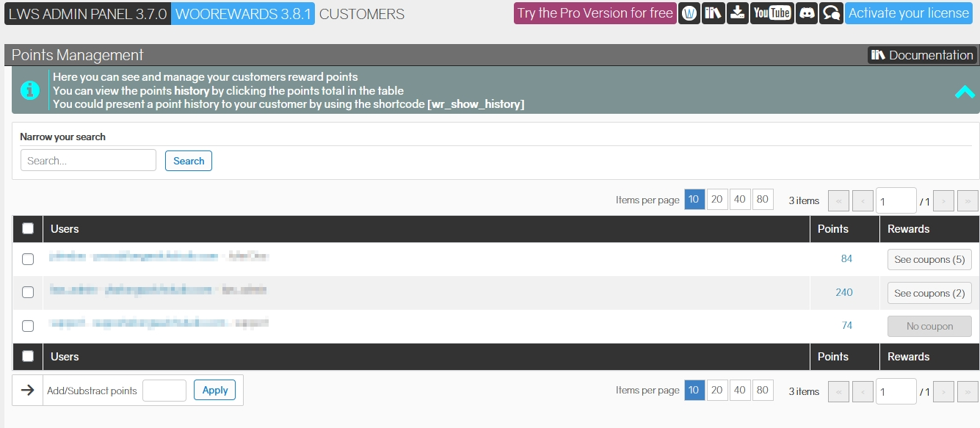980x428 pixels.
Task: Set bottom items per page to 20
Action: tap(717, 390)
